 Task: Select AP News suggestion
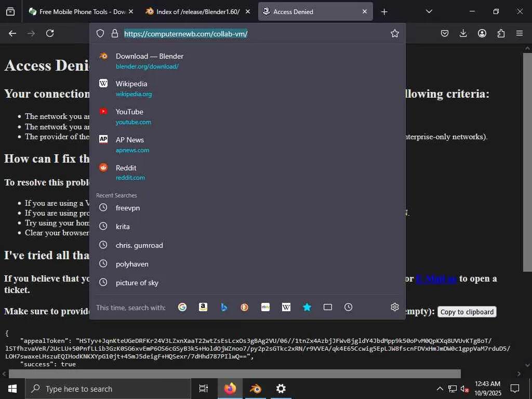[x=248, y=145]
